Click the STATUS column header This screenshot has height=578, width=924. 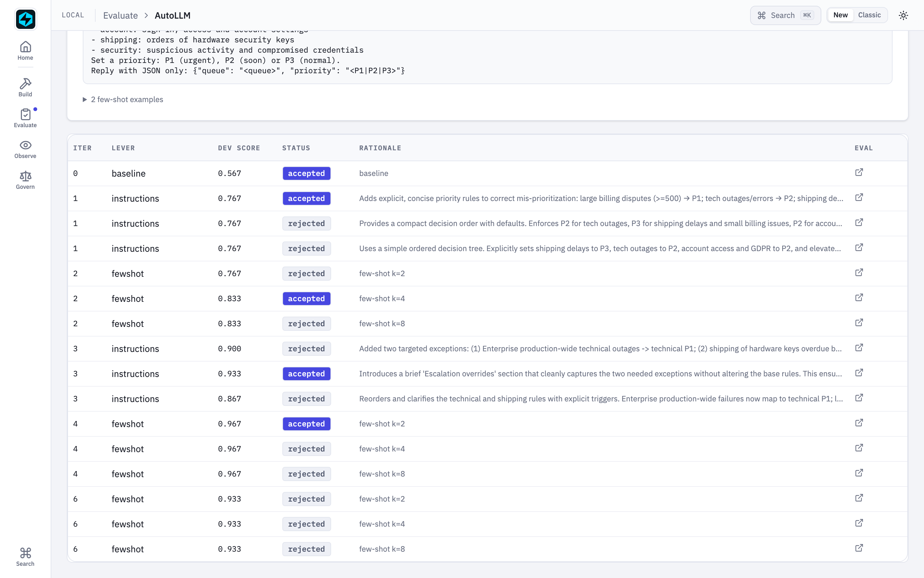[x=296, y=148]
